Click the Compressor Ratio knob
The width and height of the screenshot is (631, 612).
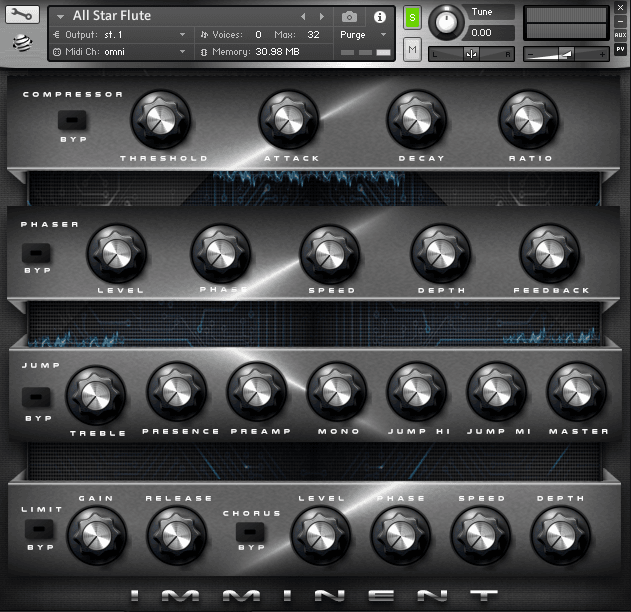click(529, 120)
